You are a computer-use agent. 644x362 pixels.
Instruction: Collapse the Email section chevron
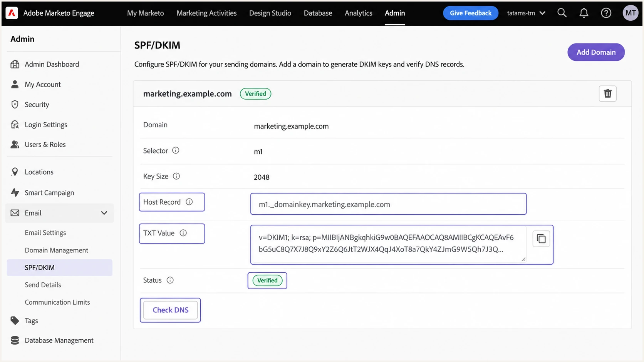point(104,213)
